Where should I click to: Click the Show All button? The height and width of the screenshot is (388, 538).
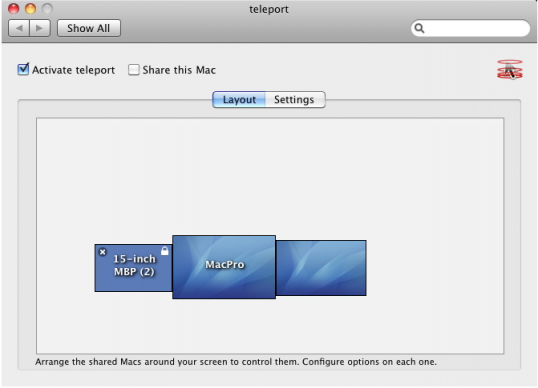(x=89, y=28)
